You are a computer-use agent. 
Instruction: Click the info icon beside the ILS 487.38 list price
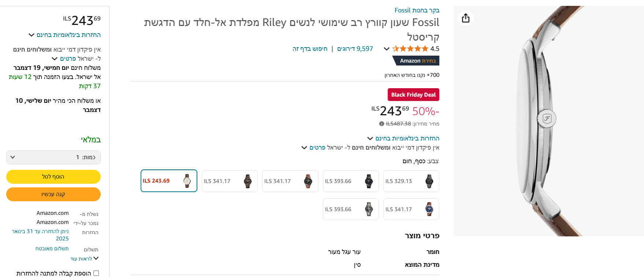381,124
